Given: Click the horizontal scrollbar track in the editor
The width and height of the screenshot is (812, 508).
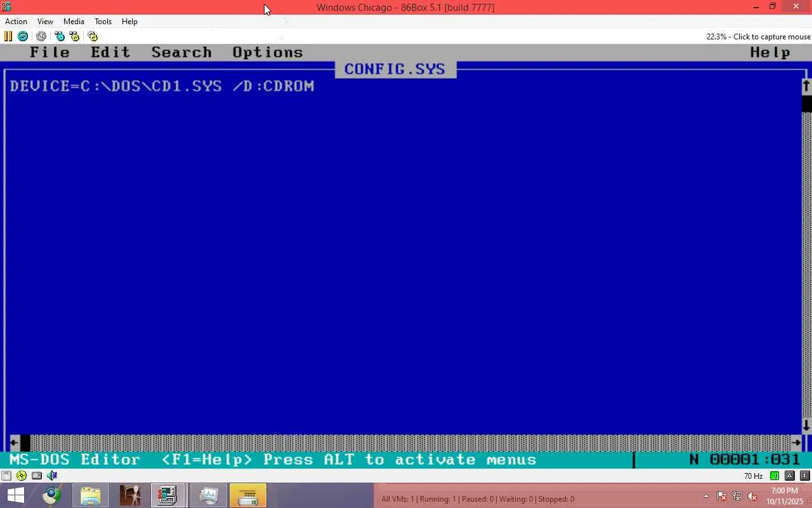Looking at the screenshot, I should click(x=410, y=443).
